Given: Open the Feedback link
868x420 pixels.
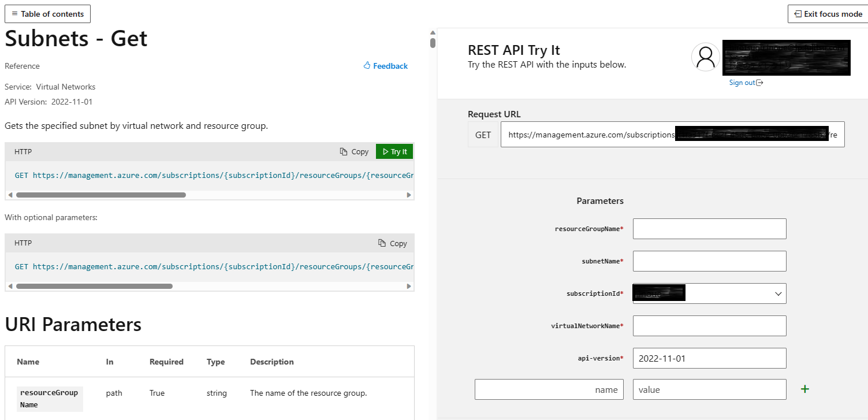Looking at the screenshot, I should [389, 65].
